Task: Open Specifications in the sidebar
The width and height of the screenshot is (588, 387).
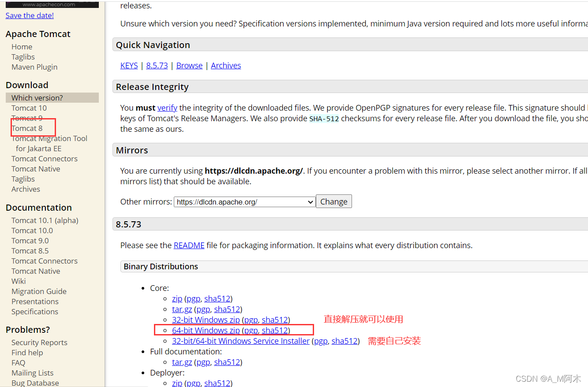Action: pos(35,312)
